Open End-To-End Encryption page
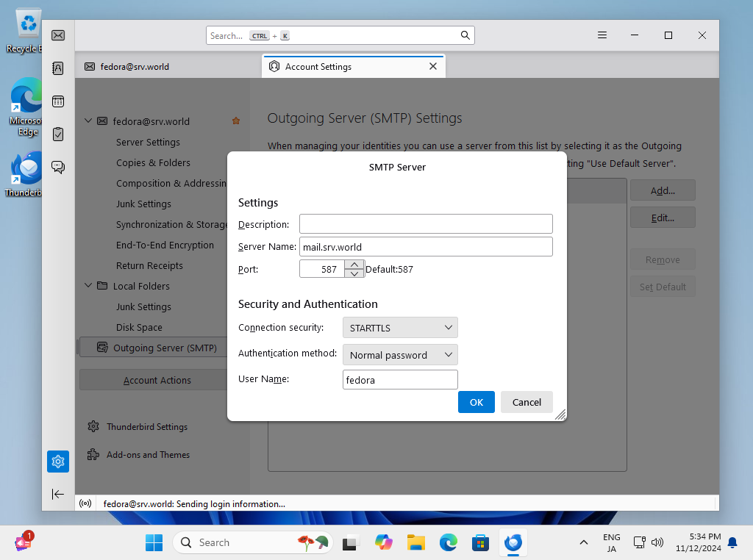The image size is (753, 560). point(165,245)
